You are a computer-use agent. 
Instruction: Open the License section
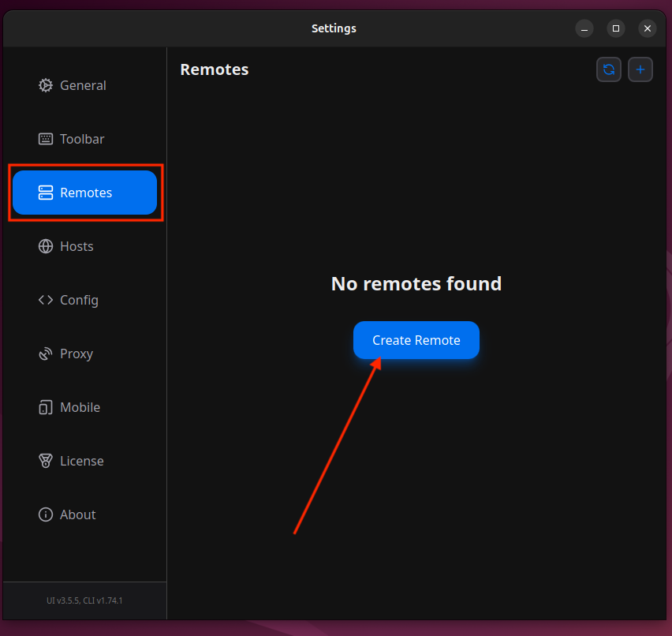pyautogui.click(x=85, y=461)
